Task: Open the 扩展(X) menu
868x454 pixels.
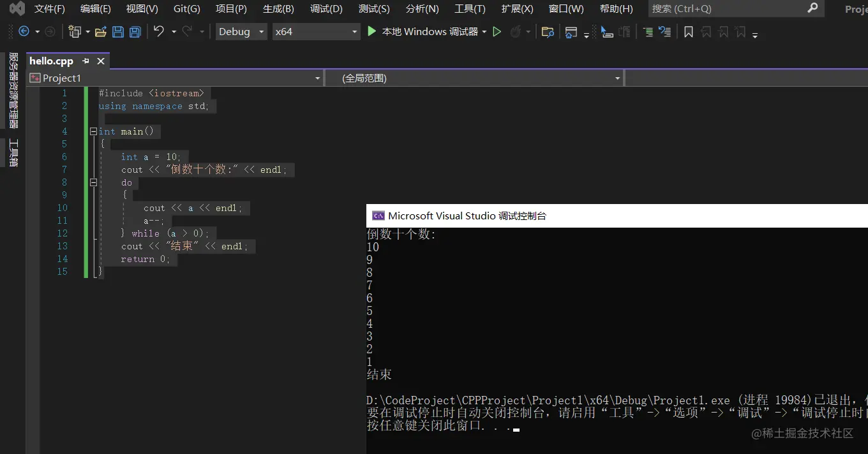Action: 517,8
